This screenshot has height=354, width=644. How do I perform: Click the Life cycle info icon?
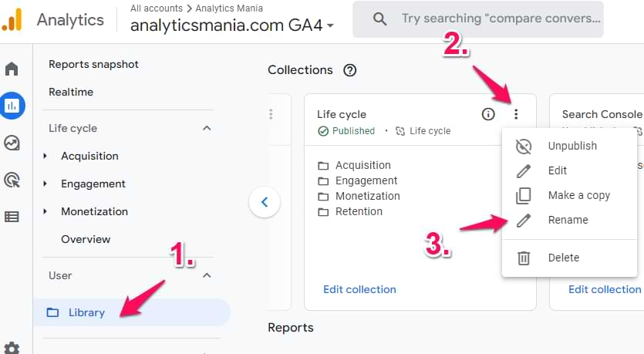tap(488, 114)
